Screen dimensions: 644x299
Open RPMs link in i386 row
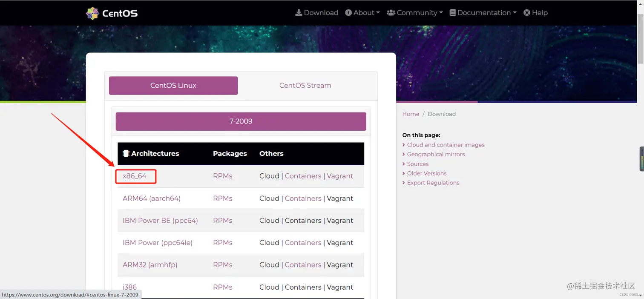223,287
